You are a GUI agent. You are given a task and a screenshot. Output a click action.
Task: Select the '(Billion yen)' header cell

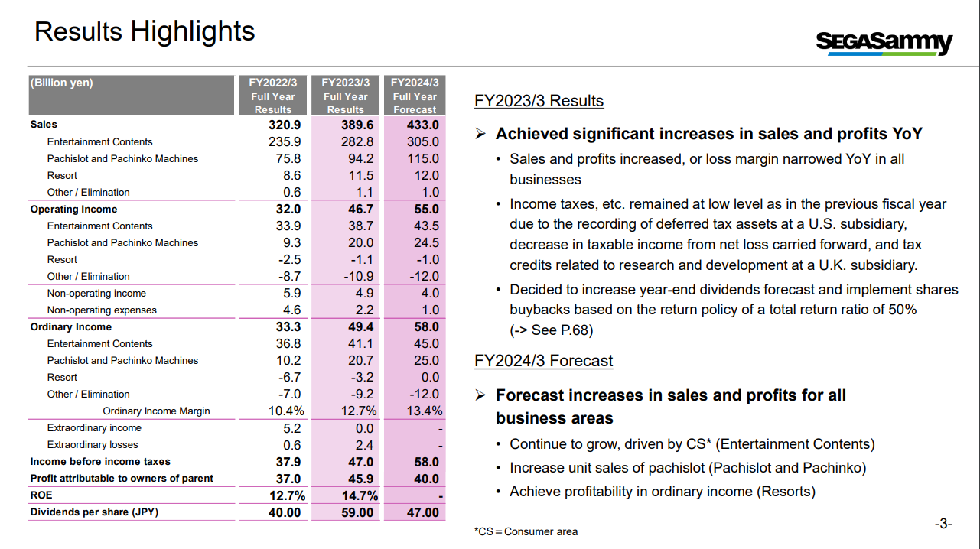(130, 96)
